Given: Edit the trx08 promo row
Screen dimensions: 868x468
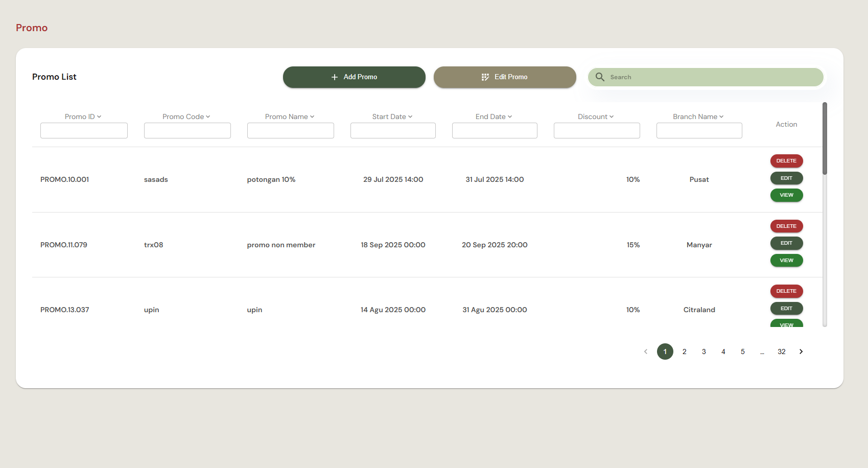Looking at the screenshot, I should point(787,243).
